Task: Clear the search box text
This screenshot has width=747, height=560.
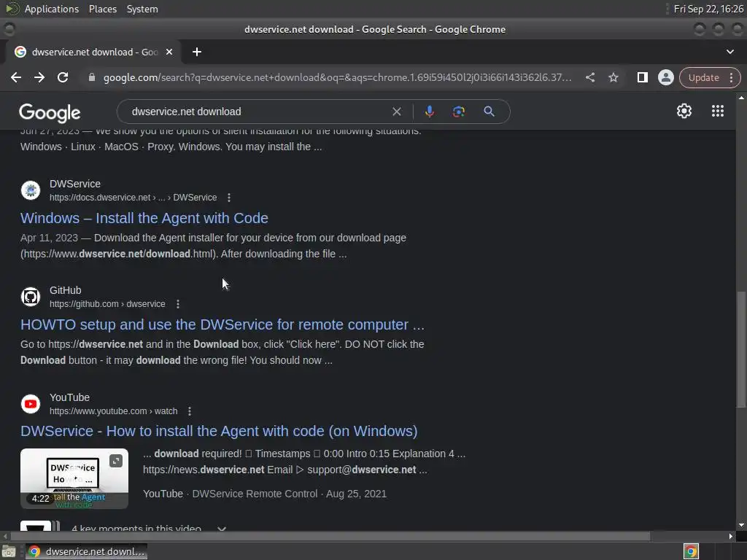Action: click(x=396, y=112)
